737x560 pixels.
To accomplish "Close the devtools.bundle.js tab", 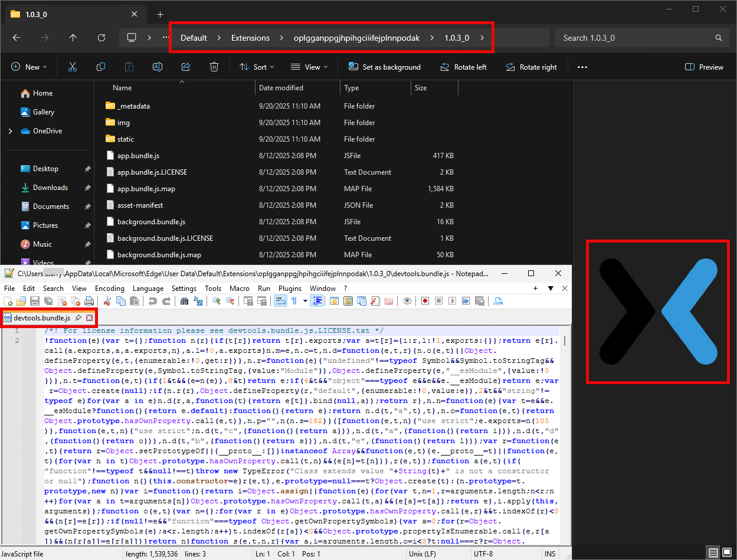I will click(x=90, y=318).
